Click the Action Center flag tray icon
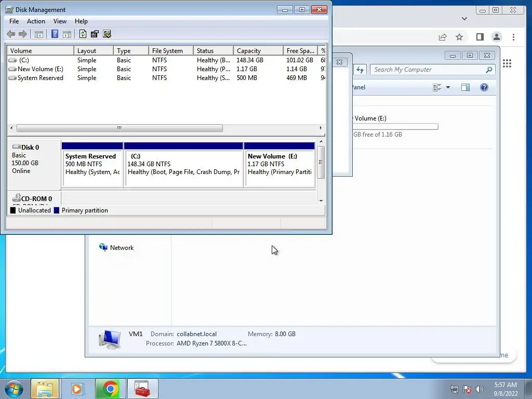The height and width of the screenshot is (399, 532). 467,389
